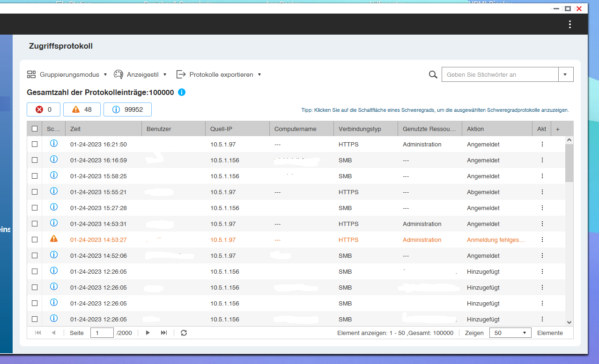Click the info icon beside Gesamtzahl der Protokolleinträge

coord(182,92)
